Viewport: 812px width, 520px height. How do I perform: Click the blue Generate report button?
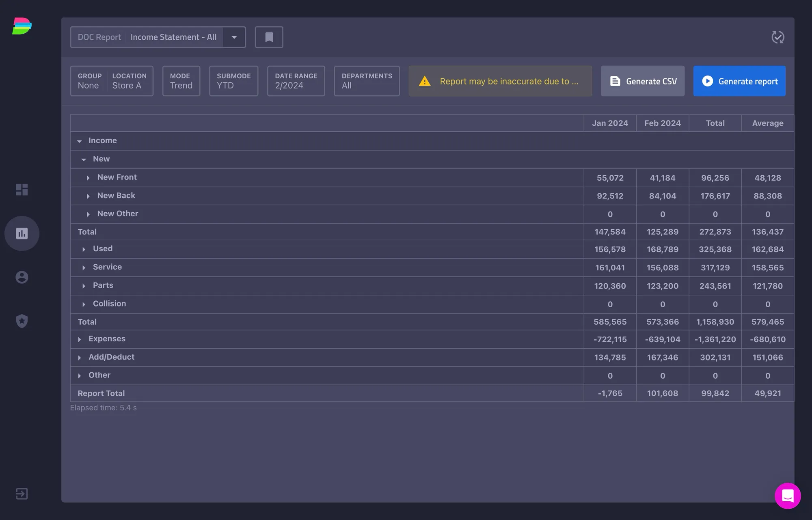pos(739,81)
